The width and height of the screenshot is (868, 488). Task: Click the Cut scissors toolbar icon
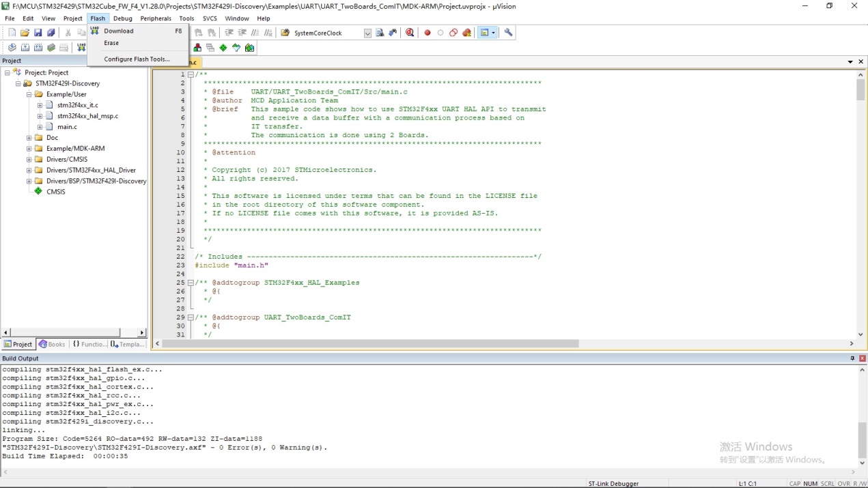(x=68, y=33)
